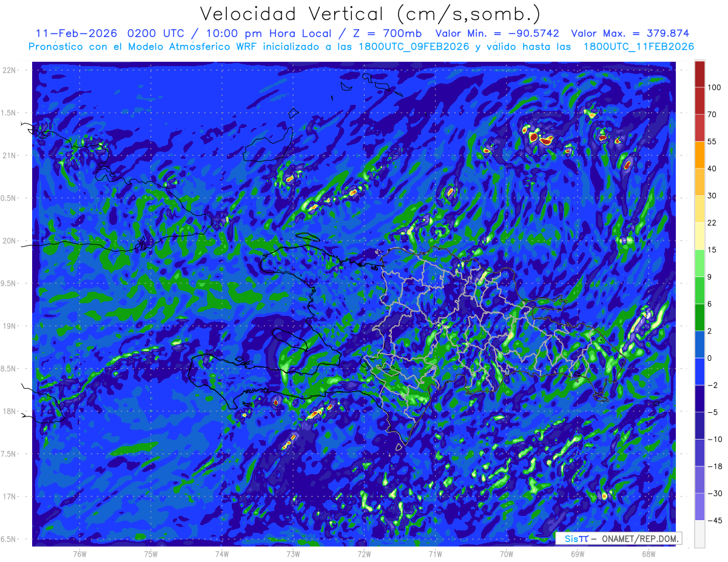The image size is (728, 562).
Task: Click the "21N" latitude axis label
Action: point(10,155)
